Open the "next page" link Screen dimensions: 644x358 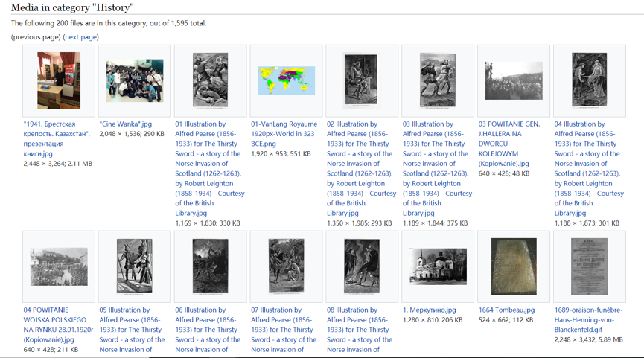point(80,37)
